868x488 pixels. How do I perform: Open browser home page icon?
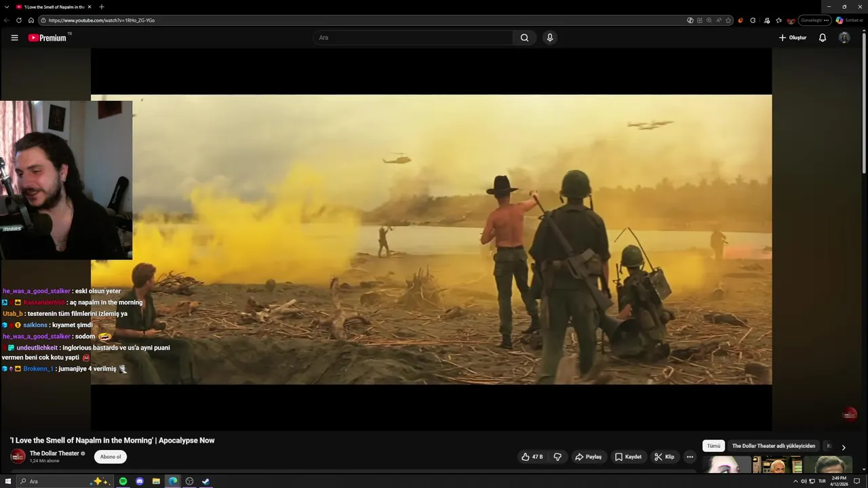pyautogui.click(x=31, y=20)
